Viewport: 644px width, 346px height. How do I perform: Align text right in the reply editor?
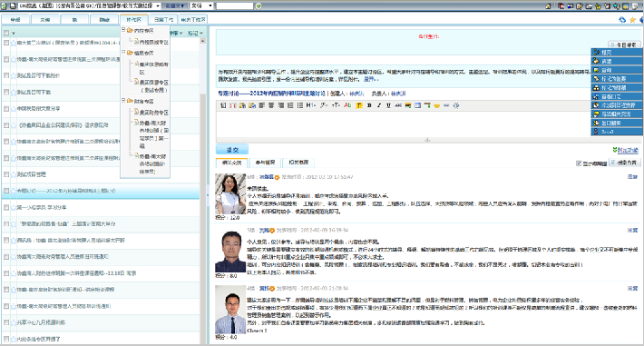[281, 105]
